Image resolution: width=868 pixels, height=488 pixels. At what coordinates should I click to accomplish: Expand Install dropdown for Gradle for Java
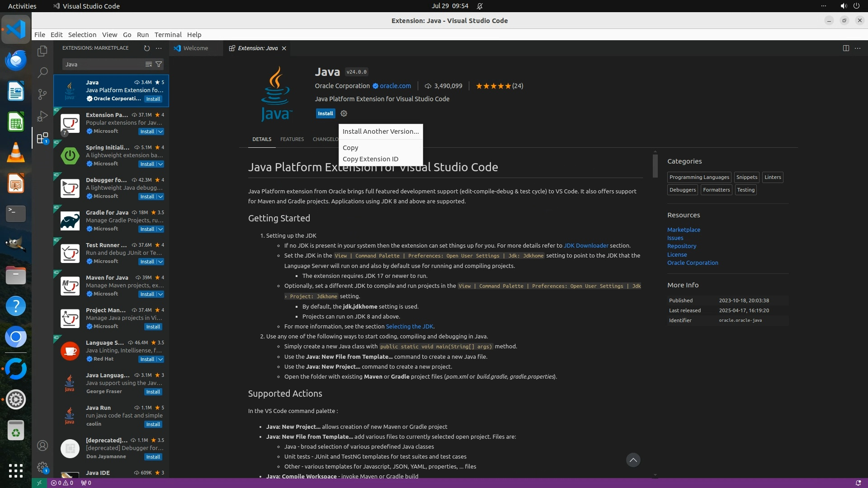coord(160,229)
